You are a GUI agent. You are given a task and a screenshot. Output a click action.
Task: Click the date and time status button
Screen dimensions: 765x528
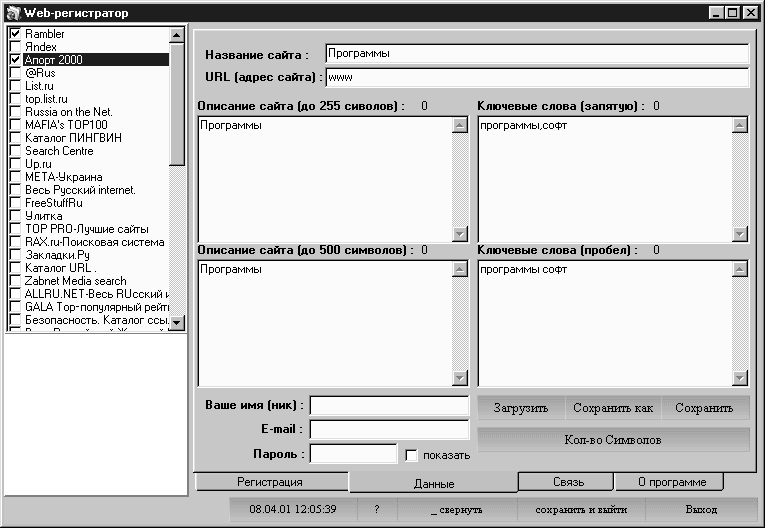point(293,509)
